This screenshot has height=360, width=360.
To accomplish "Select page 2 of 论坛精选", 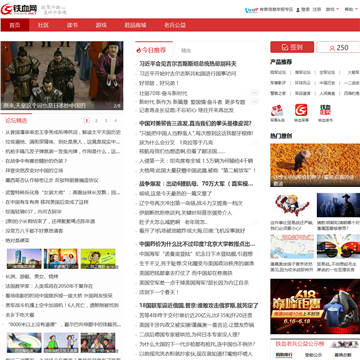I will coord(96,121).
